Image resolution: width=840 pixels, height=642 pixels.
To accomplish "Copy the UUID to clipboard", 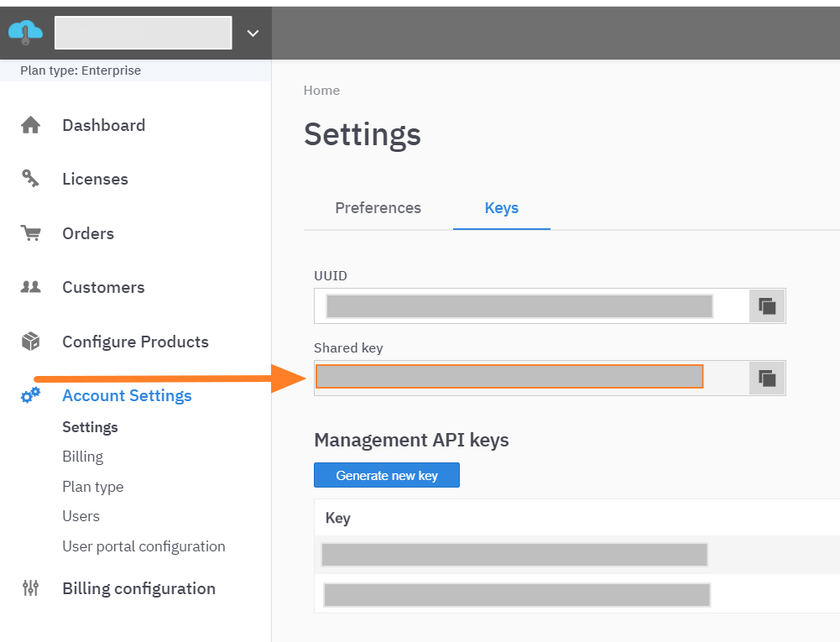I will [x=767, y=306].
